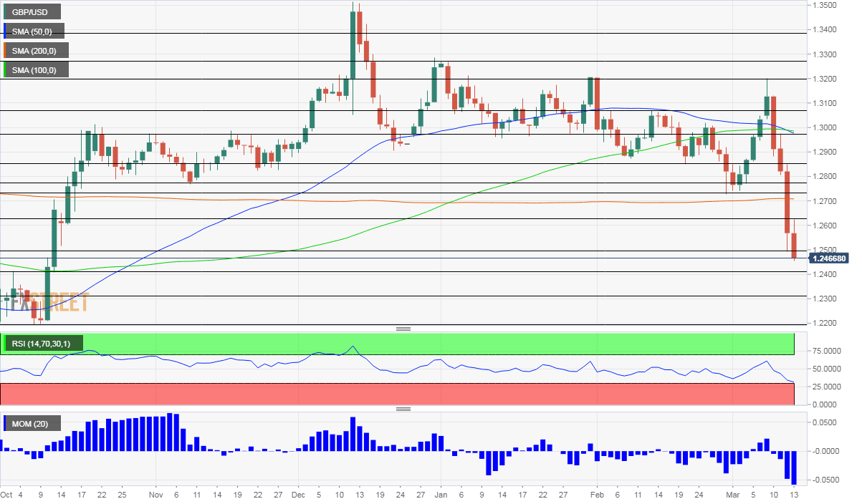Click the RSI green overbought zone band

398,344
